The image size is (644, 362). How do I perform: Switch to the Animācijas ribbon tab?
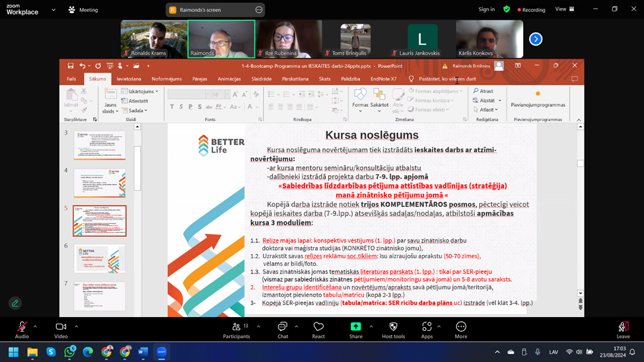point(229,79)
